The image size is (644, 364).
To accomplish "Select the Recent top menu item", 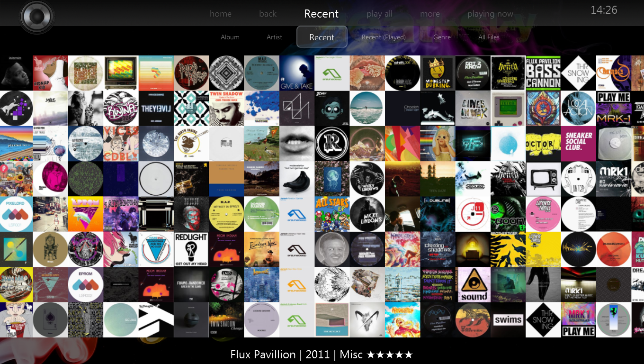I will coord(322,14).
